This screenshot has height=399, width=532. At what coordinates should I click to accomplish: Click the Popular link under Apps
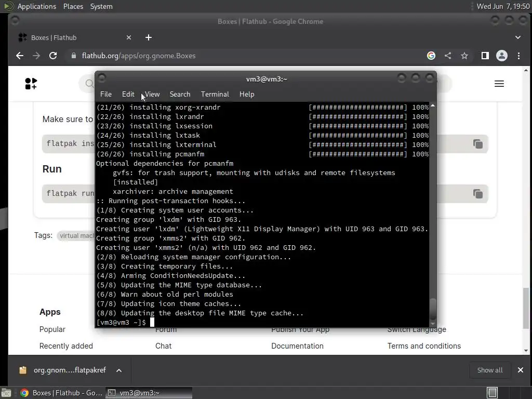pos(52,329)
